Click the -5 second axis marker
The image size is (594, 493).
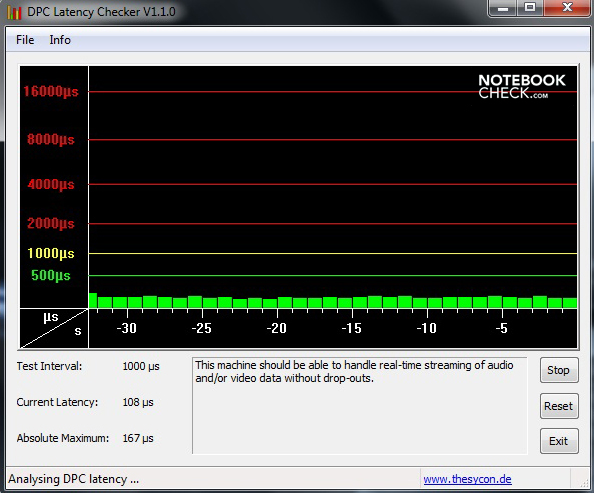(501, 328)
